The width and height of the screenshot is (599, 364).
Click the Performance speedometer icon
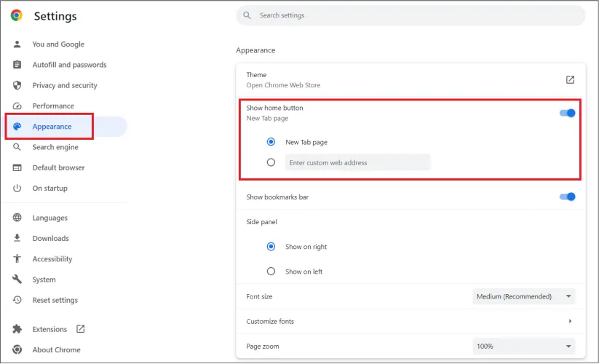[17, 106]
